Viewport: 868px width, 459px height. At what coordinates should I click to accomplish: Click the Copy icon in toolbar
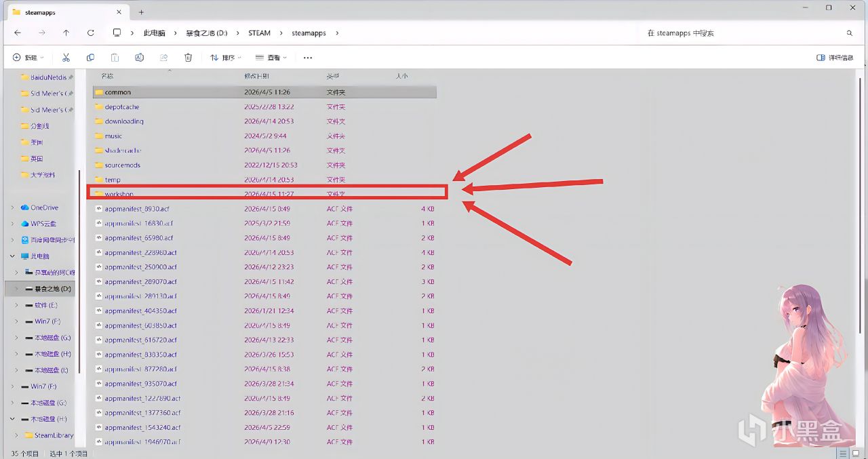90,58
